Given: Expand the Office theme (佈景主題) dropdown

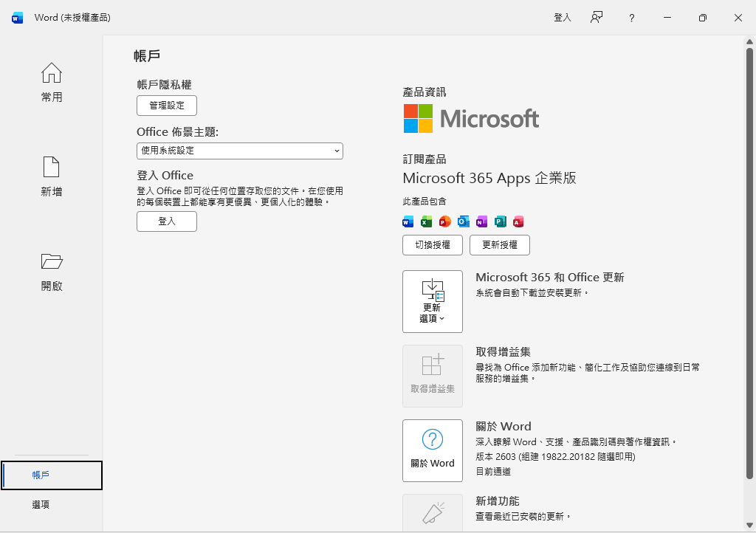Looking at the screenshot, I should coord(240,151).
